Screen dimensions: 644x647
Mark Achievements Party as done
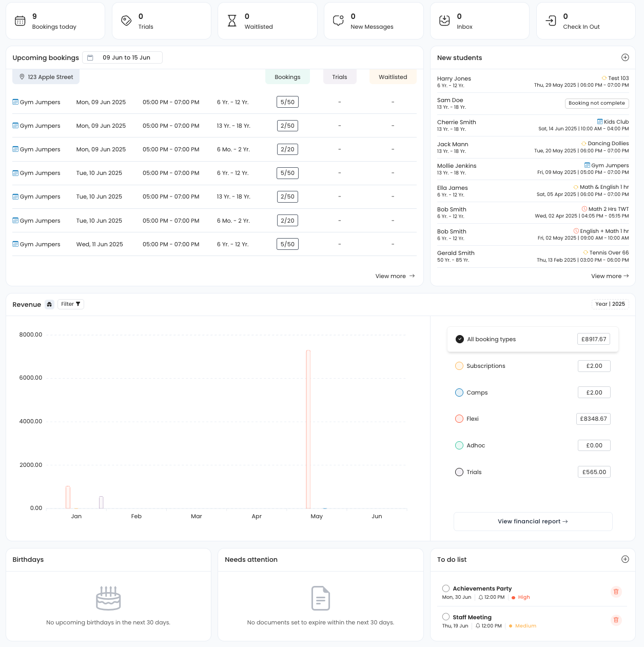tap(446, 589)
